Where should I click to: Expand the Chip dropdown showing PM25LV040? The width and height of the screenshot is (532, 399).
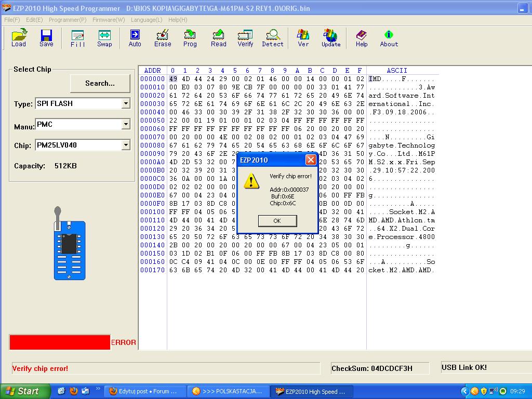[126, 145]
